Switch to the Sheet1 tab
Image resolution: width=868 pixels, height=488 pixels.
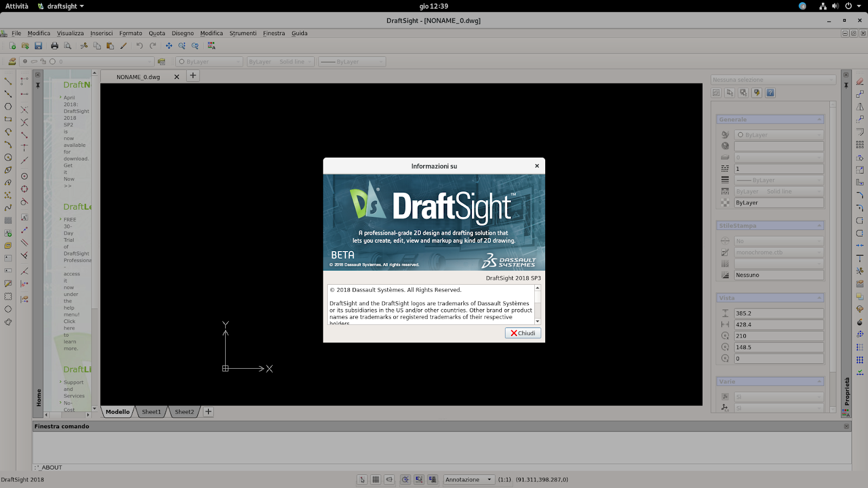click(x=151, y=412)
